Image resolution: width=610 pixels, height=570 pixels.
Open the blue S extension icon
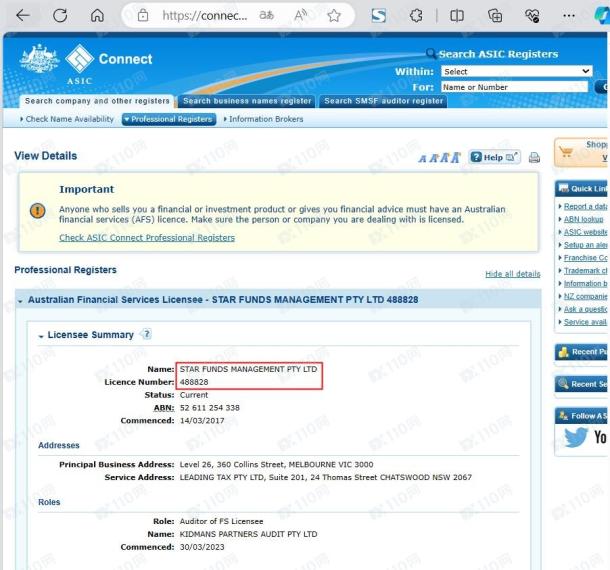[x=379, y=16]
